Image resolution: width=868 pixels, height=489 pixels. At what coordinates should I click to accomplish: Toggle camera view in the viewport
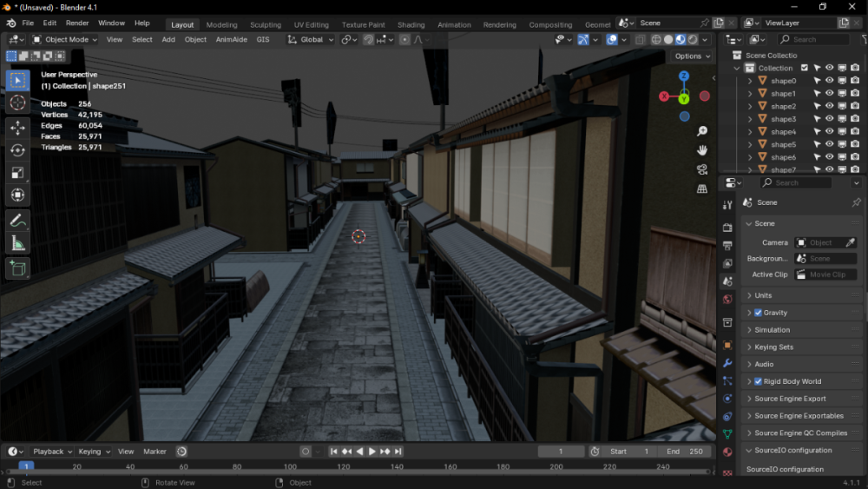pos(702,169)
